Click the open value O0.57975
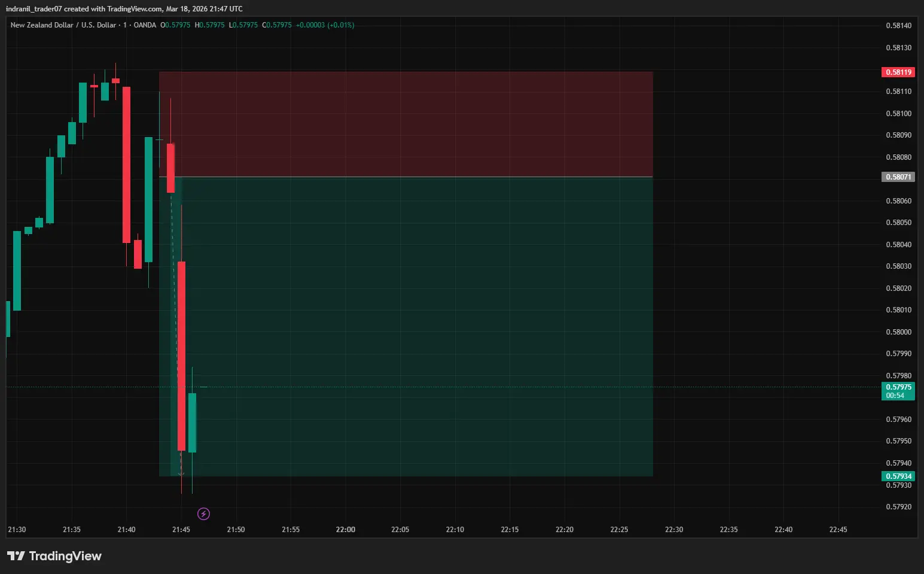The image size is (924, 574). click(175, 25)
